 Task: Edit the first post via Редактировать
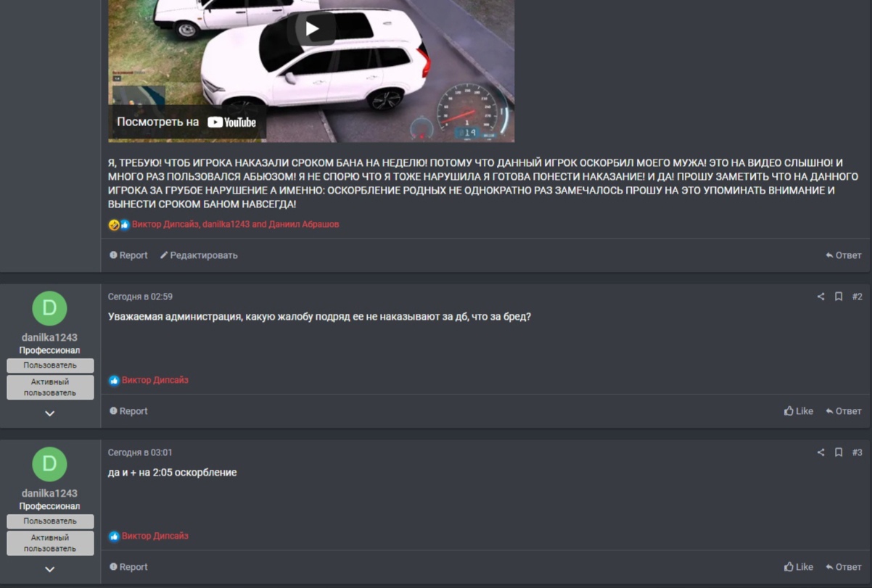[x=199, y=255]
